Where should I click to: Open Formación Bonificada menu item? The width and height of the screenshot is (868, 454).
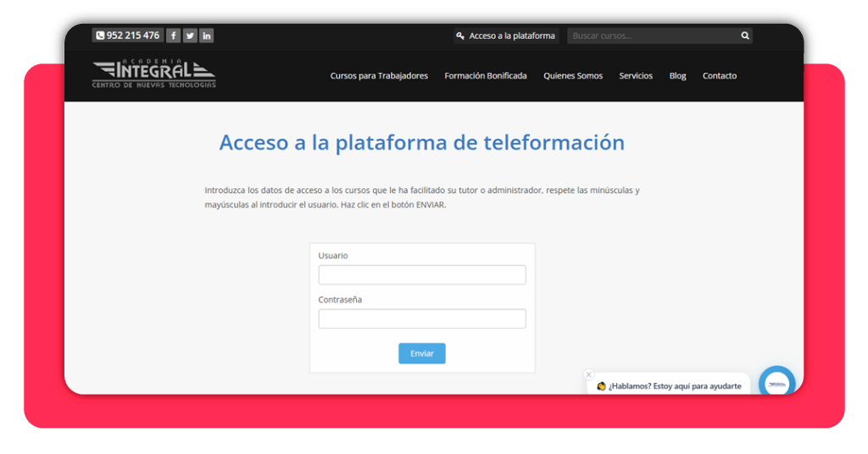(486, 75)
